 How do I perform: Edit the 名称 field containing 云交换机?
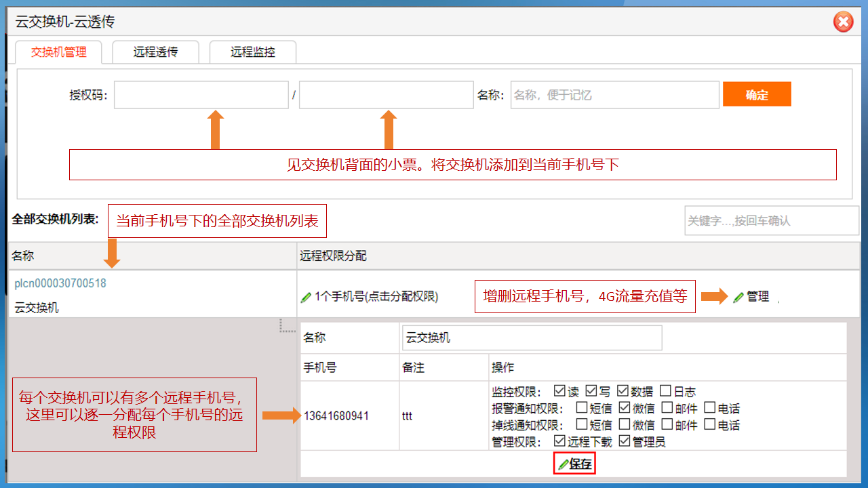[532, 338]
